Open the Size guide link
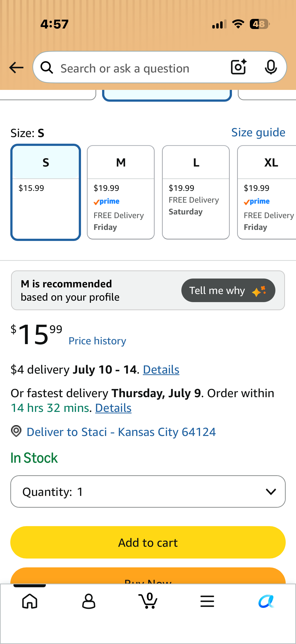The image size is (296, 644). click(258, 132)
